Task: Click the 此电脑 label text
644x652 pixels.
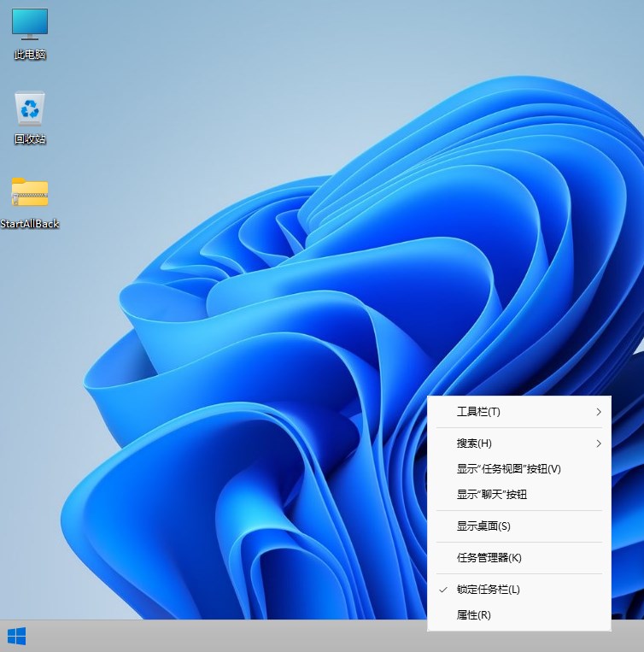Action: pyautogui.click(x=30, y=55)
